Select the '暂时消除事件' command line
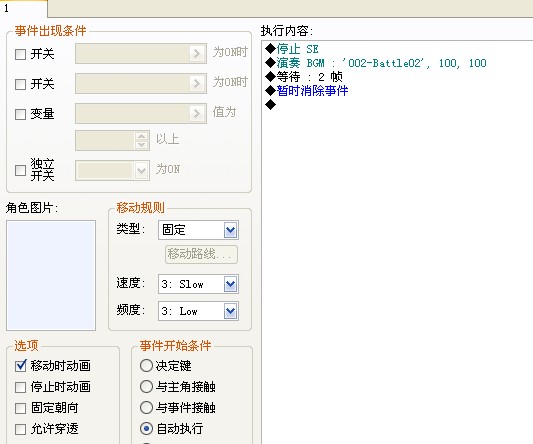533x444 pixels. pyautogui.click(x=307, y=91)
